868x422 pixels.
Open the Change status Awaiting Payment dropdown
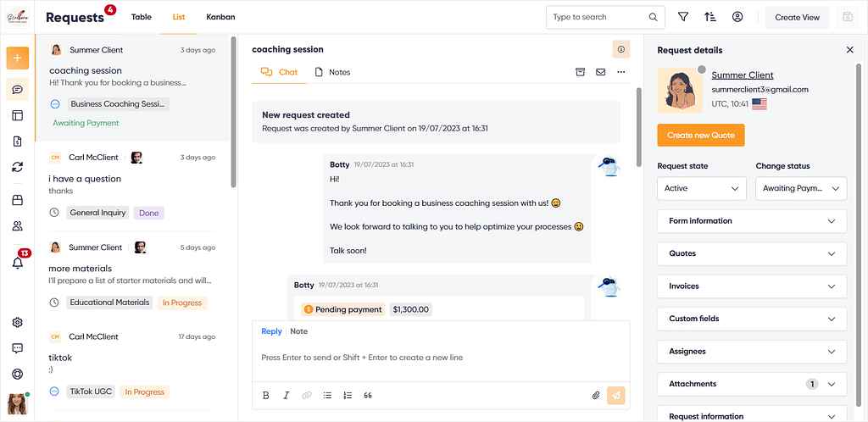point(801,189)
